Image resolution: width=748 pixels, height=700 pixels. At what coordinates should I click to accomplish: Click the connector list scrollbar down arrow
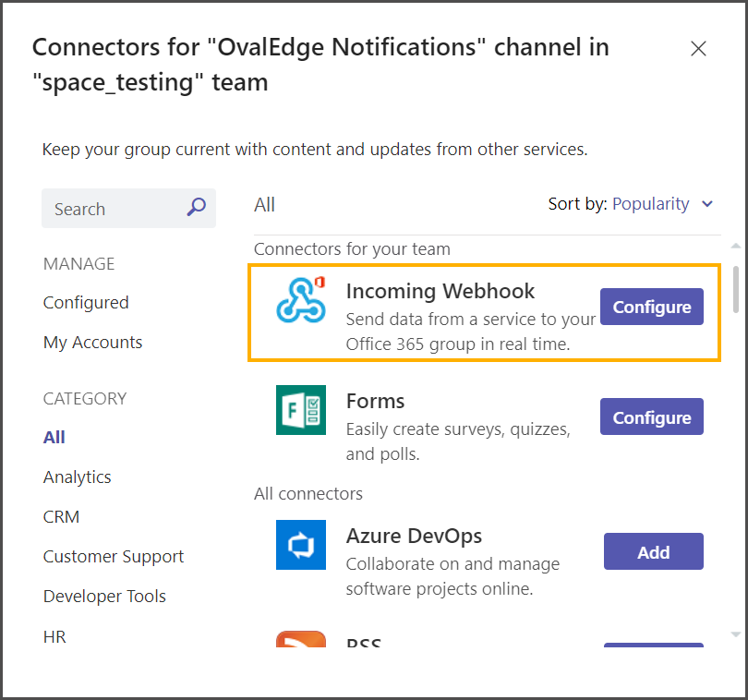pos(736,634)
